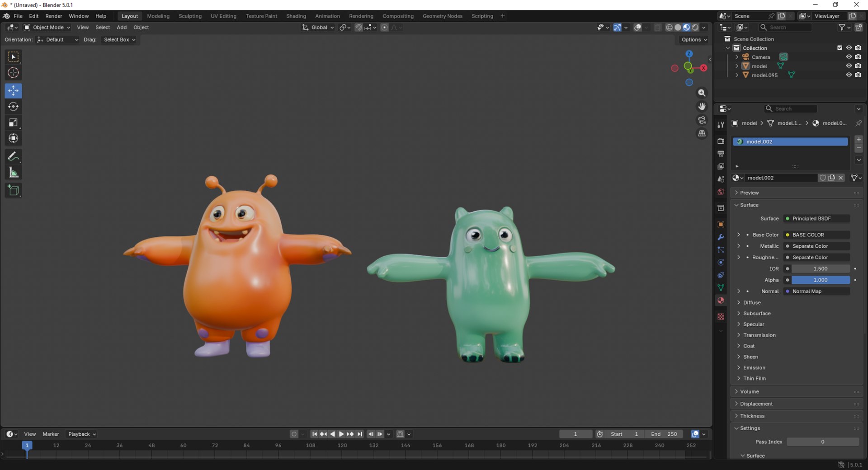Activate the Annotate pencil tool

[13, 156]
